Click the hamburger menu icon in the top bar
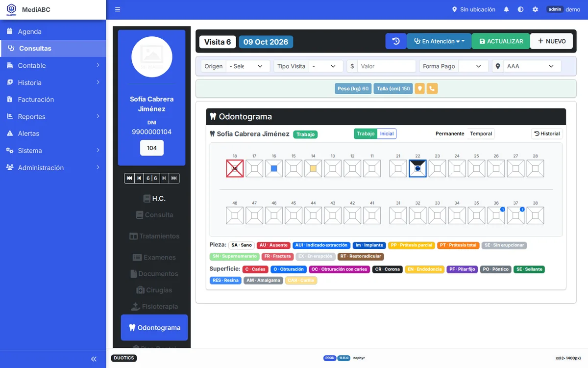 [x=118, y=9]
